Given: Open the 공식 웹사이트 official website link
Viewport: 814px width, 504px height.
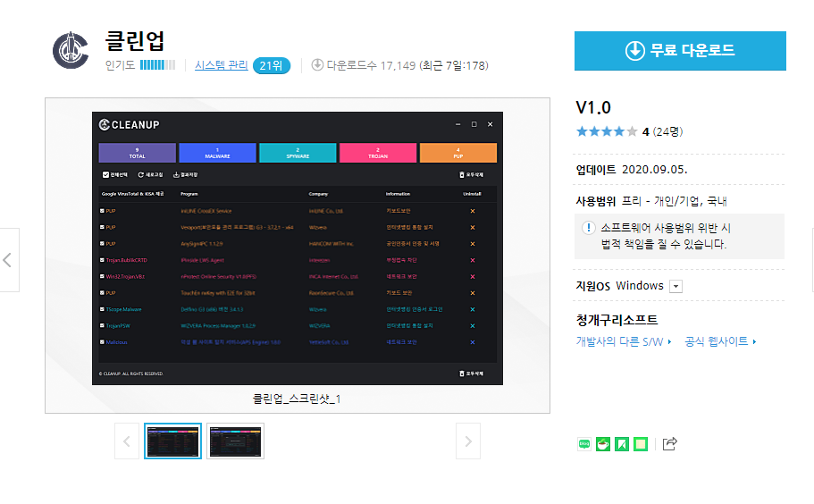Looking at the screenshot, I should tap(720, 341).
